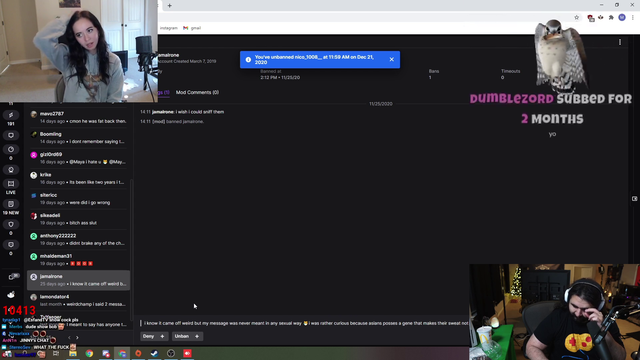
Task: Open gizl0rd69 unban request
Action: (x=78, y=158)
